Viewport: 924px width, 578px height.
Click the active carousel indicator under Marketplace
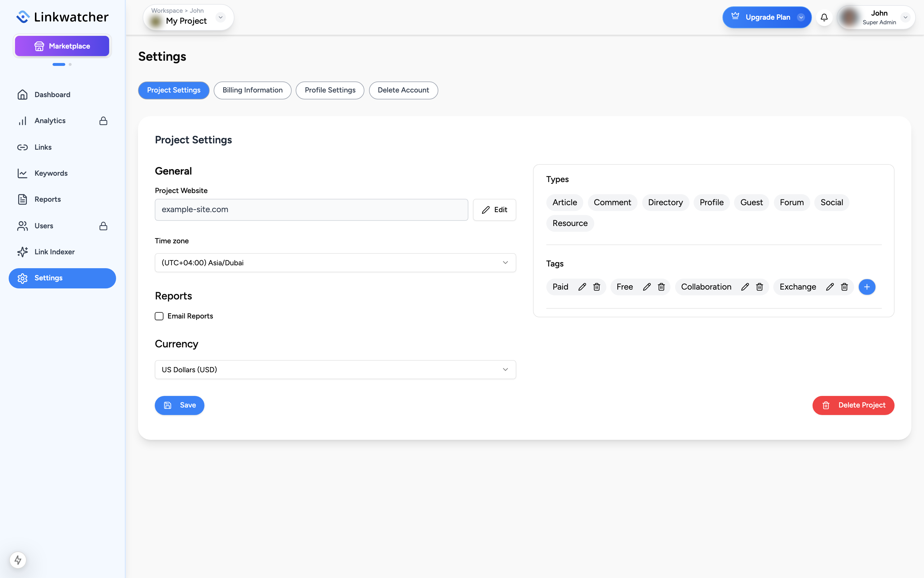59,64
